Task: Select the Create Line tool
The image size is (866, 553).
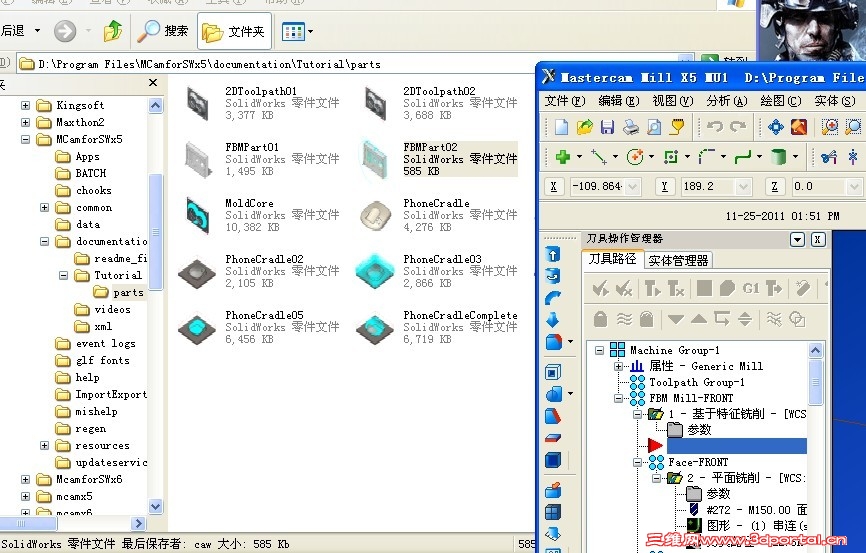Action: (599, 157)
